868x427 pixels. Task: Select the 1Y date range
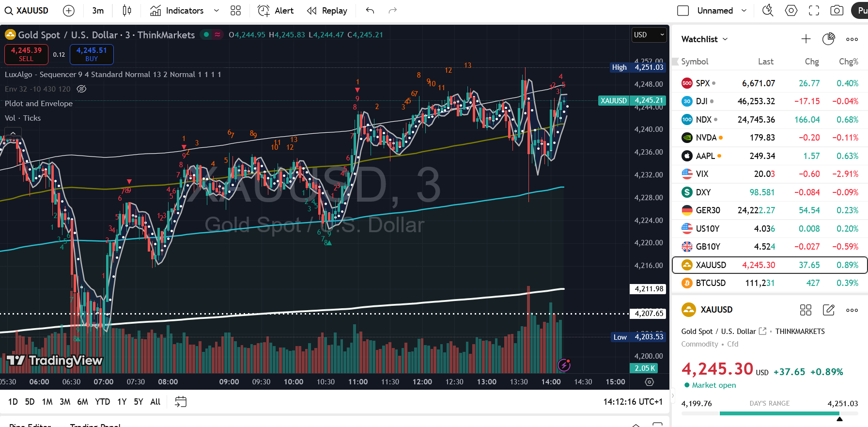122,402
